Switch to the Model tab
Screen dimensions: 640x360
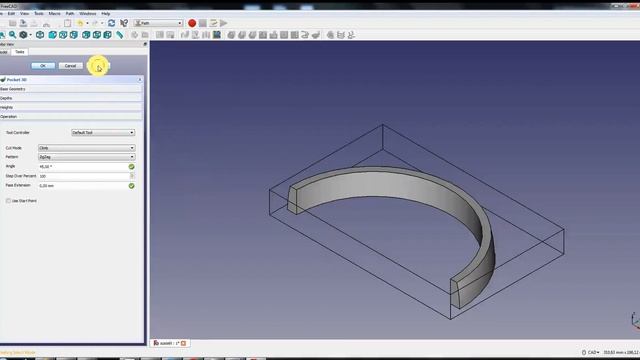(x=4, y=52)
